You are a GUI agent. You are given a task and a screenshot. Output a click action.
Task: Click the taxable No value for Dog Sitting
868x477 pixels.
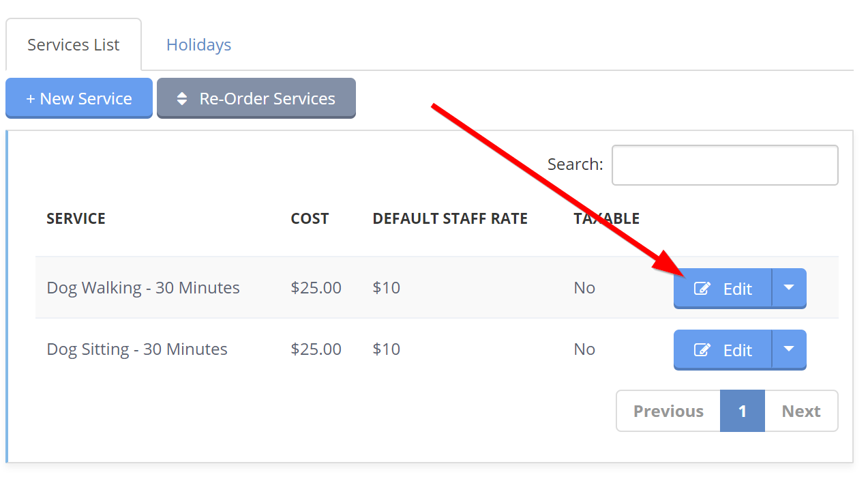click(584, 349)
